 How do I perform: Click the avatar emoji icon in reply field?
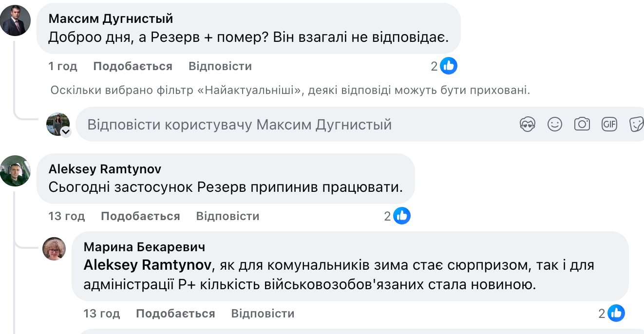coord(527,125)
